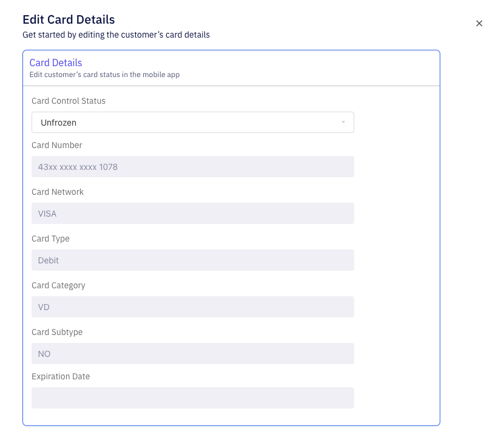The height and width of the screenshot is (440, 504).
Task: Click the Card Number label
Action: [56, 145]
